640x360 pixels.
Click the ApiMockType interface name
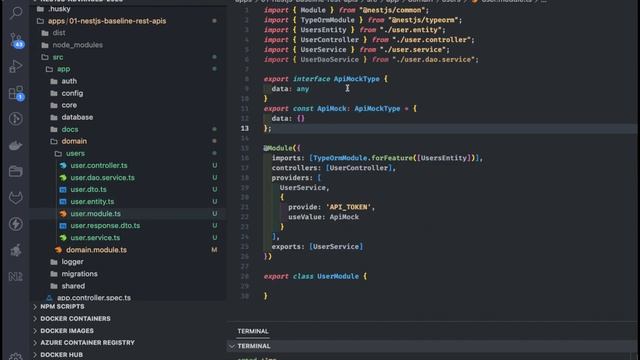click(356, 79)
